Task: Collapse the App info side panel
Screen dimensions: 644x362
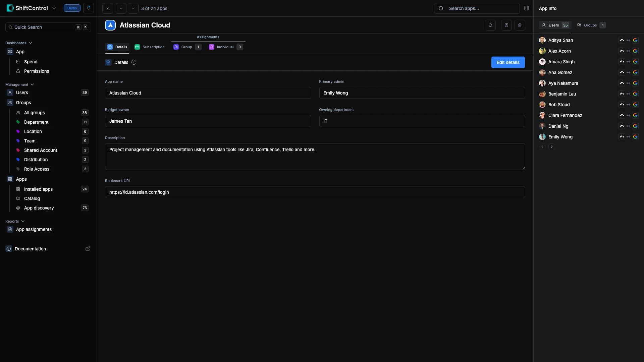Action: 526,8
